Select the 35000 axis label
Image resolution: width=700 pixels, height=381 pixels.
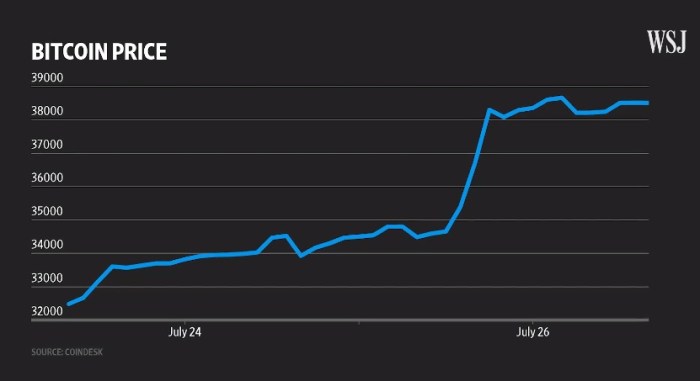pyautogui.click(x=47, y=211)
